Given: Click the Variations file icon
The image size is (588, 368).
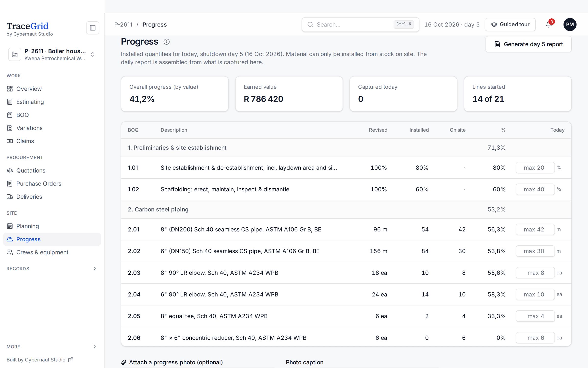Looking at the screenshot, I should pos(10,128).
